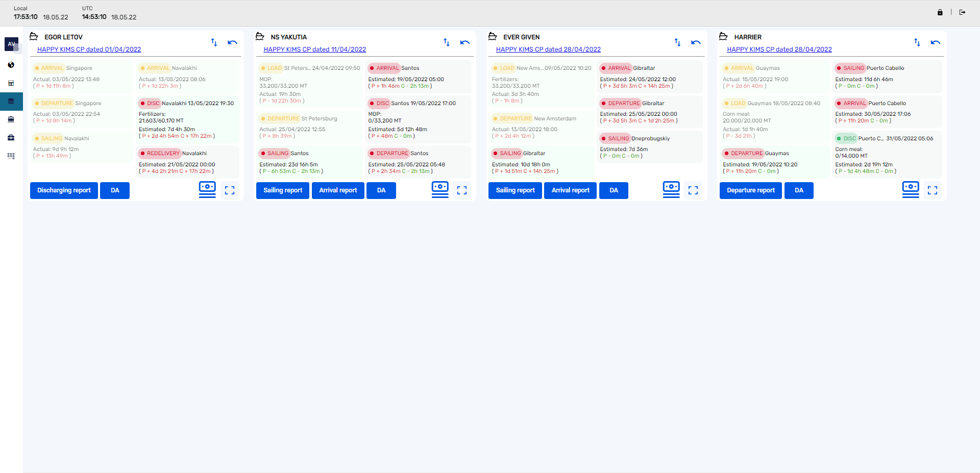Viewport: 980px width, 473px height.
Task: Open the apps grid sidebar icon
Action: click(11, 156)
